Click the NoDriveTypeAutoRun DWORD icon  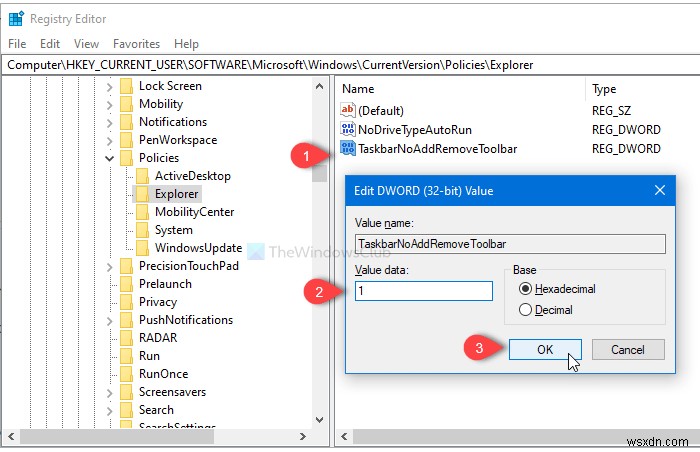(x=348, y=129)
